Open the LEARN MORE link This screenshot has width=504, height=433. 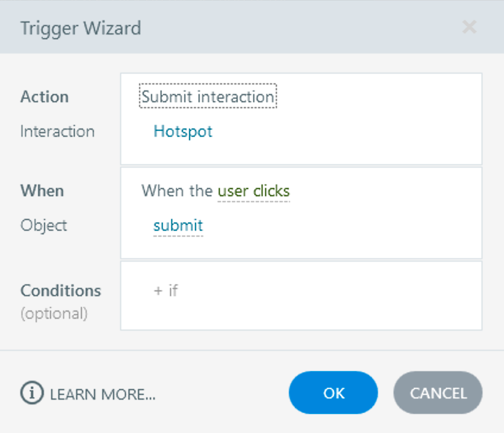102,394
